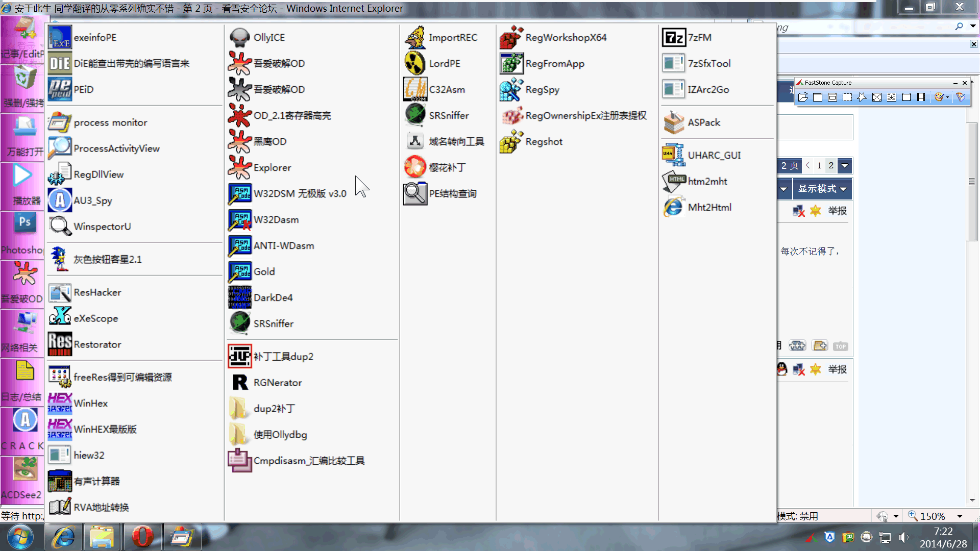Open the 150% zoom level dropdown
This screenshot has width=980, height=551.
coord(960,516)
